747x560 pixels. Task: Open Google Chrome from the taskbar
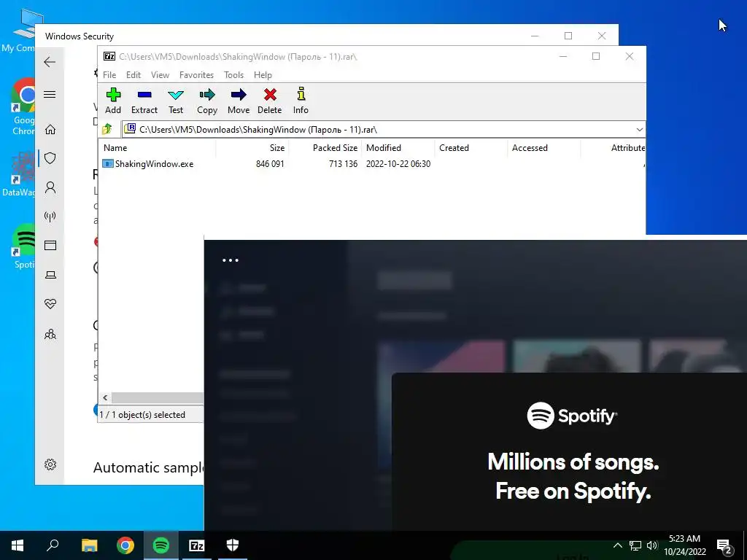[125, 545]
